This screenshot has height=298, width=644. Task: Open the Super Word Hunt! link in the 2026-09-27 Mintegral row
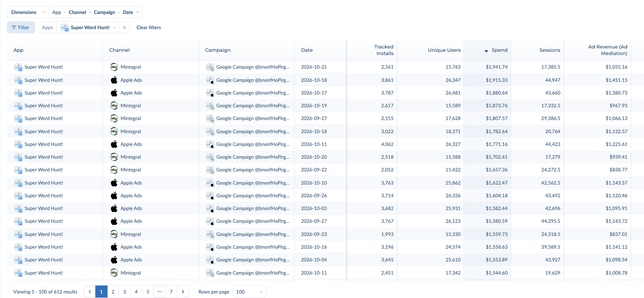[x=44, y=118]
